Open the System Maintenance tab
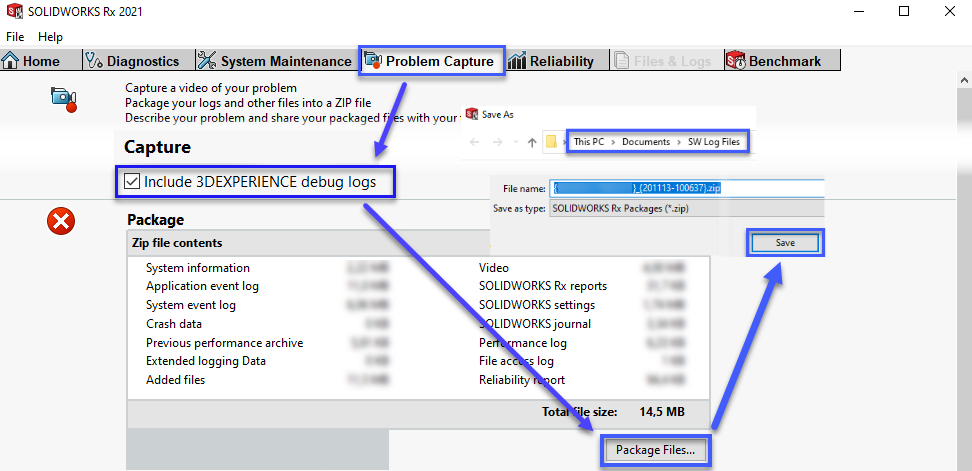 [277, 61]
